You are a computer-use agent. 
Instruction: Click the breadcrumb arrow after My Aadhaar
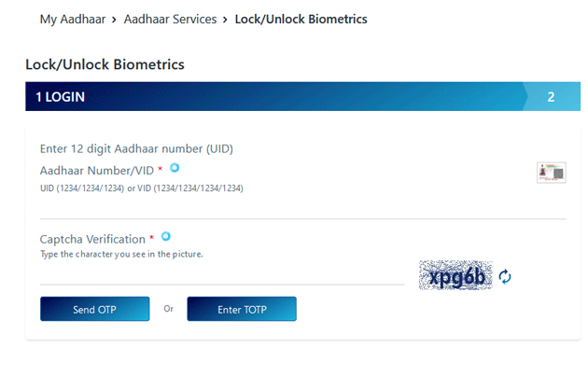[113, 20]
